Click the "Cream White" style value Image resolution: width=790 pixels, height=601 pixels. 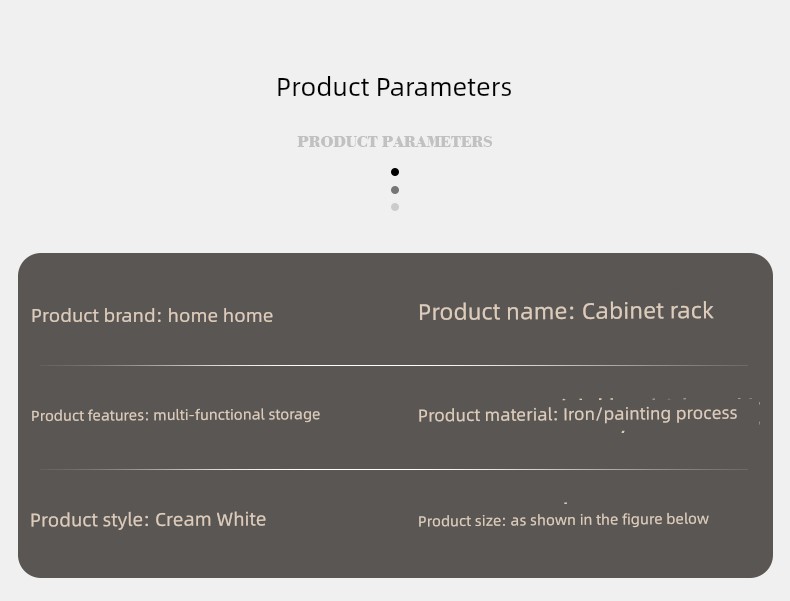(211, 519)
